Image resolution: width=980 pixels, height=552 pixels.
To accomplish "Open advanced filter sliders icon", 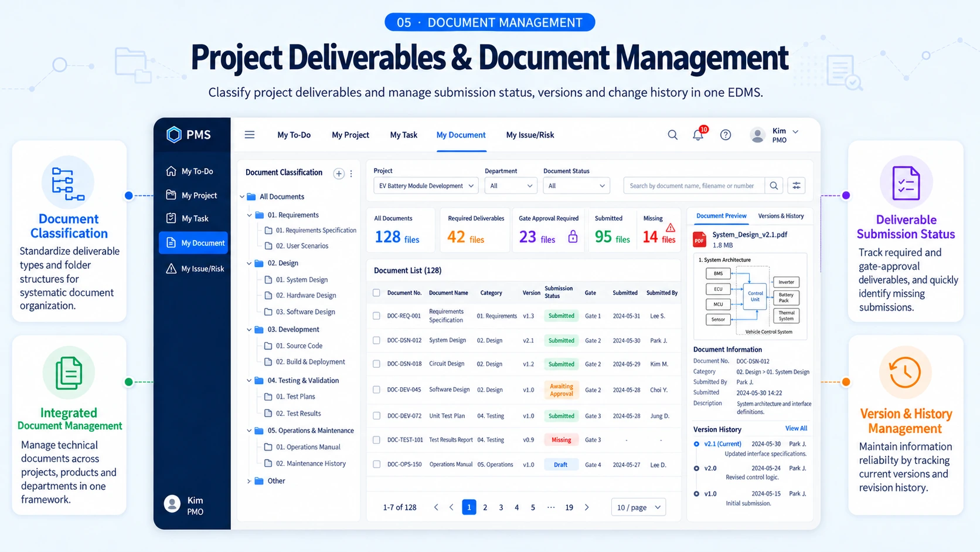I will point(797,186).
